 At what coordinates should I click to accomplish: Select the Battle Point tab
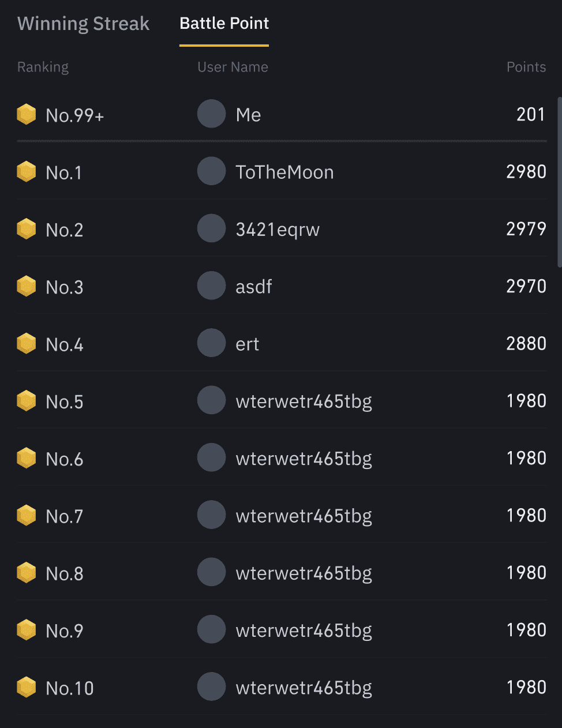pos(224,24)
